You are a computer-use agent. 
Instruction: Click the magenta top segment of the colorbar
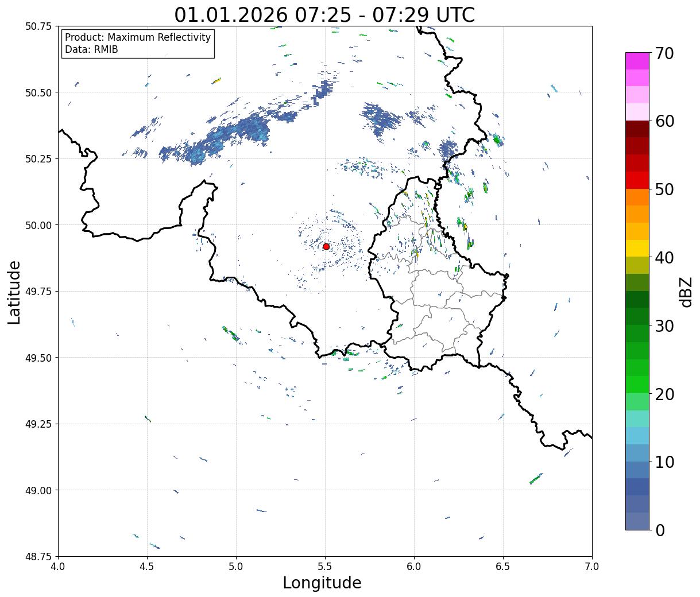[x=637, y=61]
